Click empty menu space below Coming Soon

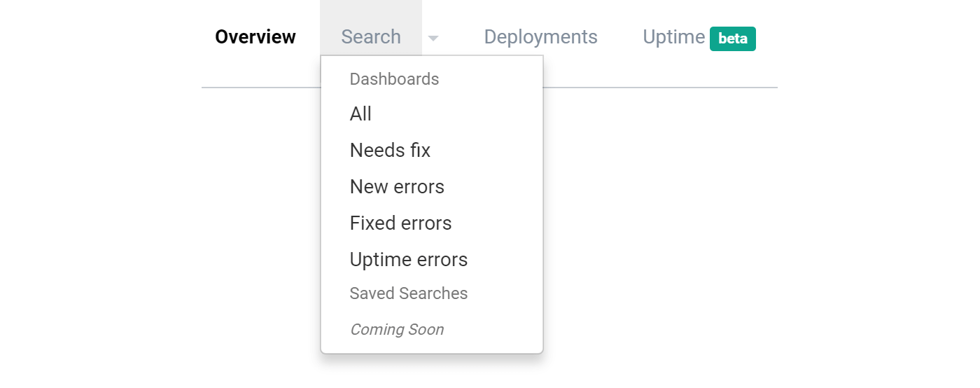[x=432, y=346]
